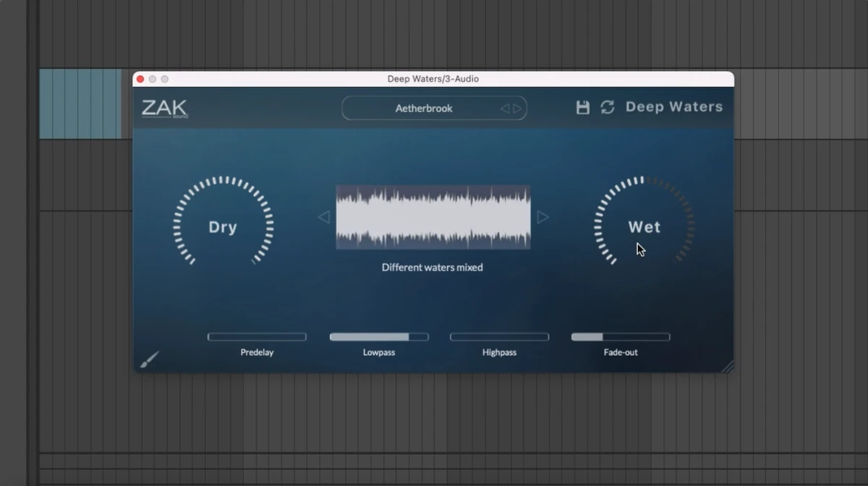
Task: Save the current preset with the floppy disk icon
Action: tap(582, 106)
